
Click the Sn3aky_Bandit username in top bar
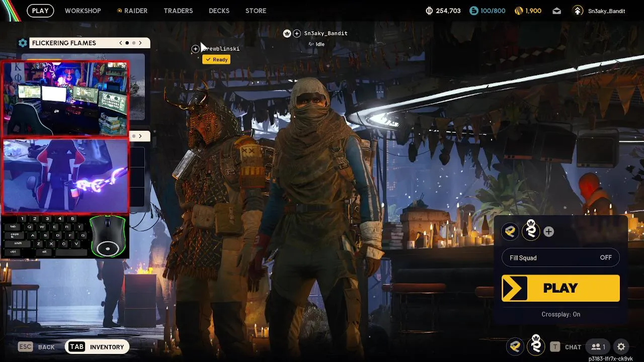click(606, 11)
